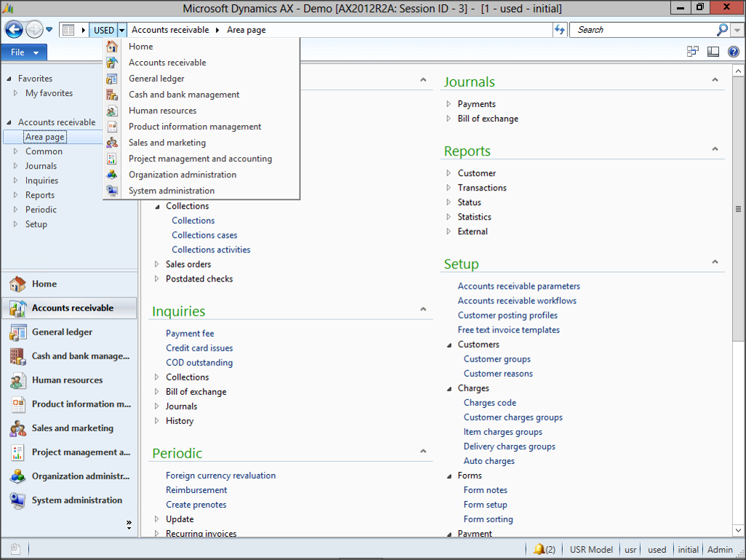
Task: Click the help question mark icon
Action: [733, 52]
